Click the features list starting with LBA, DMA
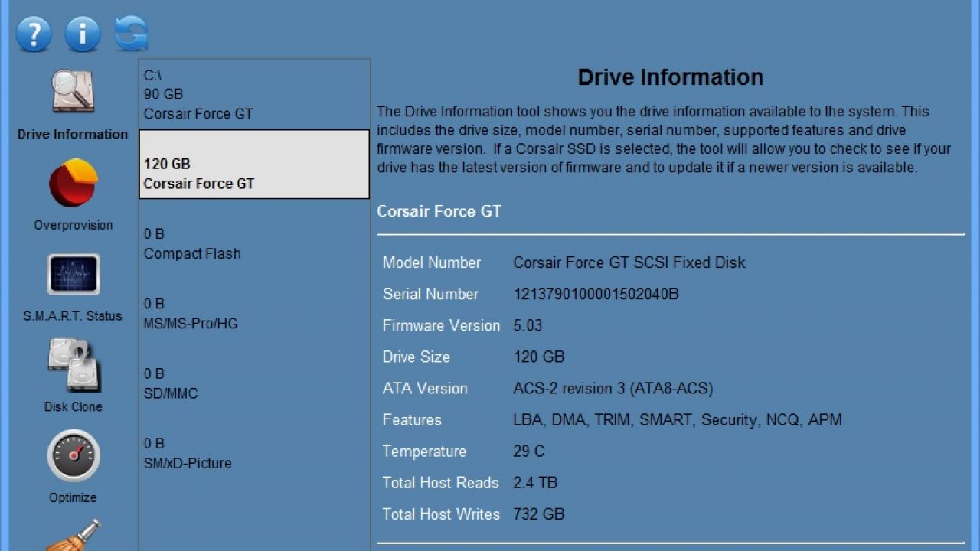This screenshot has width=980, height=551. (x=678, y=419)
